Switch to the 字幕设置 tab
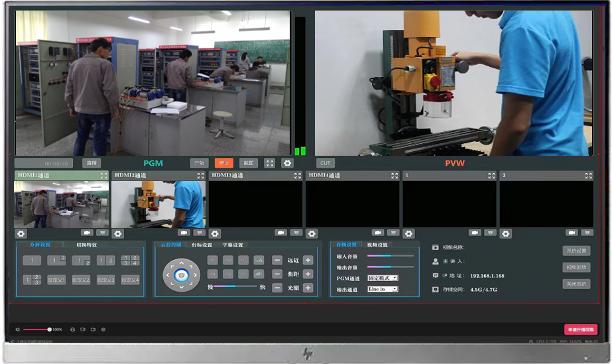612x364 pixels. click(x=232, y=245)
